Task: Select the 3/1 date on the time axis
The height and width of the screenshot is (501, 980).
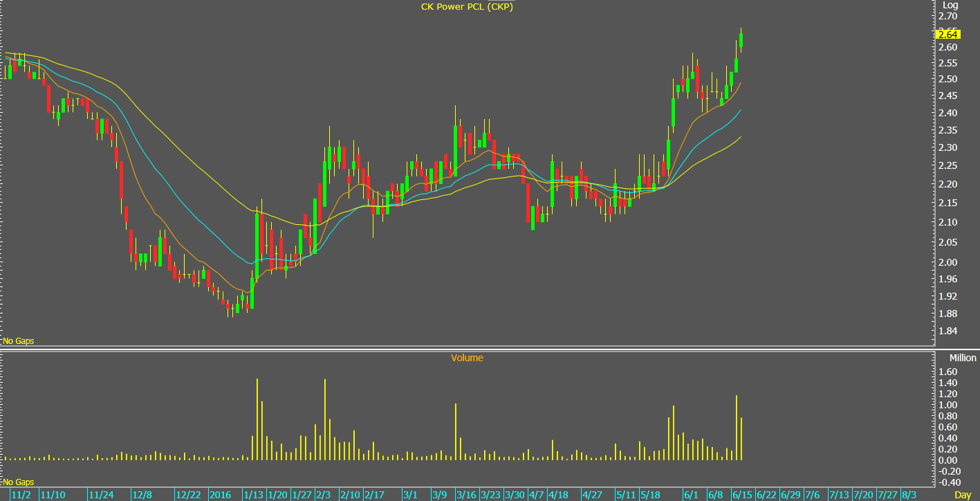Action: coord(410,495)
